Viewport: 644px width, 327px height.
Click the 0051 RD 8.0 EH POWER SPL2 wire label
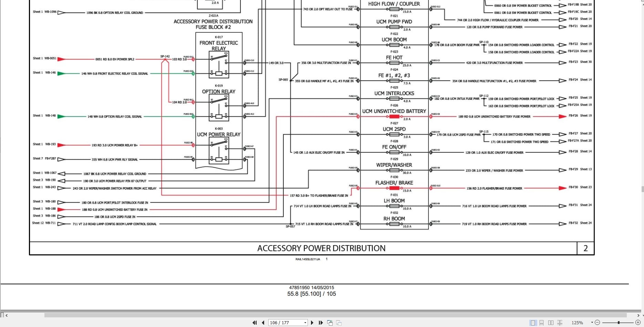115,59
